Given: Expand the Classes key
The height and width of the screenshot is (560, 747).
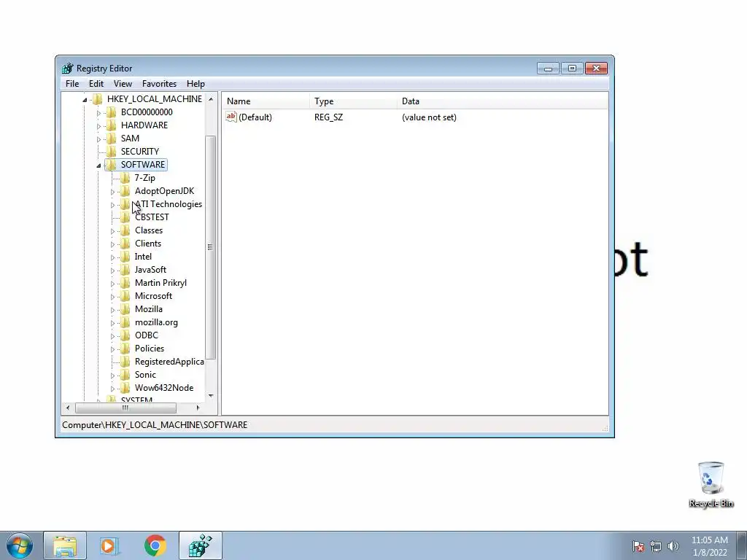Looking at the screenshot, I should tap(112, 231).
